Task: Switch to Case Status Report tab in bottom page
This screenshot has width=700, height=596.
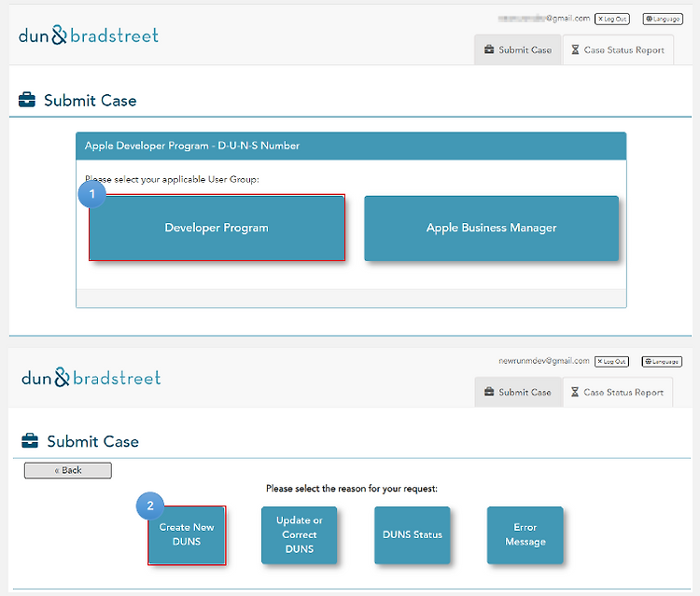Action: tap(618, 392)
